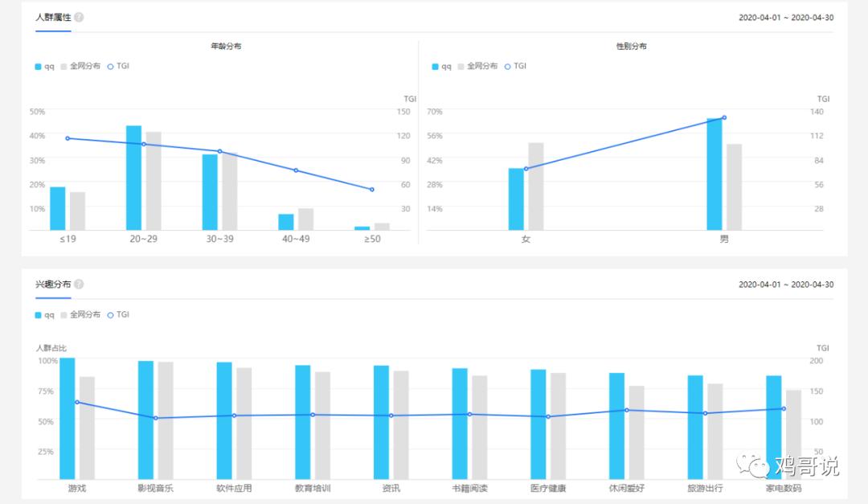The image size is (868, 504).
Task: Select gray 全网分布 bar for 男 in gender chart
Action: click(x=734, y=187)
